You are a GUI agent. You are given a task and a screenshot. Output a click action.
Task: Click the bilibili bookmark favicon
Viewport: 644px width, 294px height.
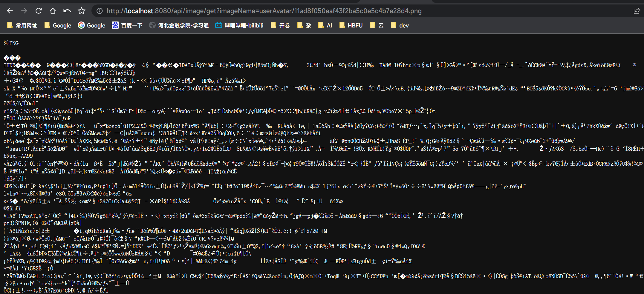point(218,25)
